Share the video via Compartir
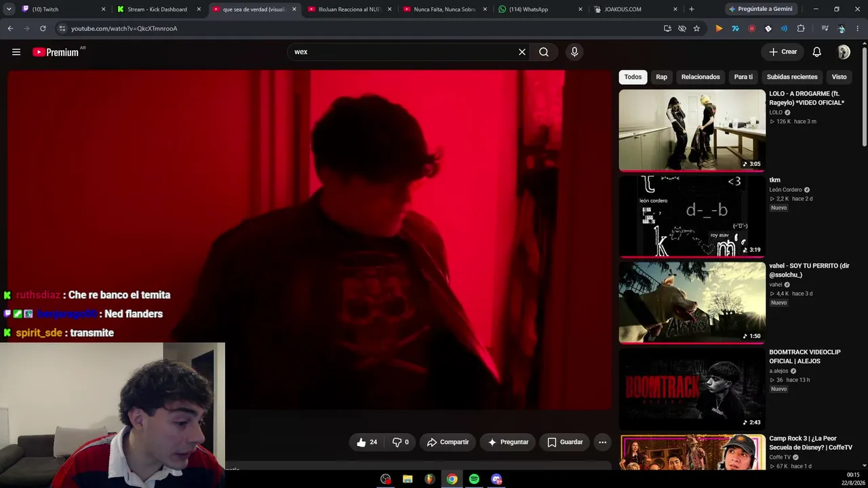 448,442
